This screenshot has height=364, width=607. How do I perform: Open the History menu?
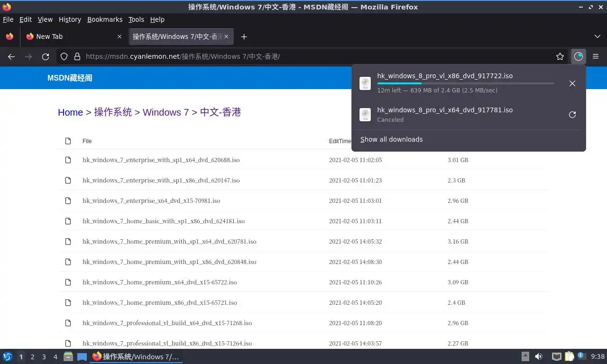(x=70, y=19)
